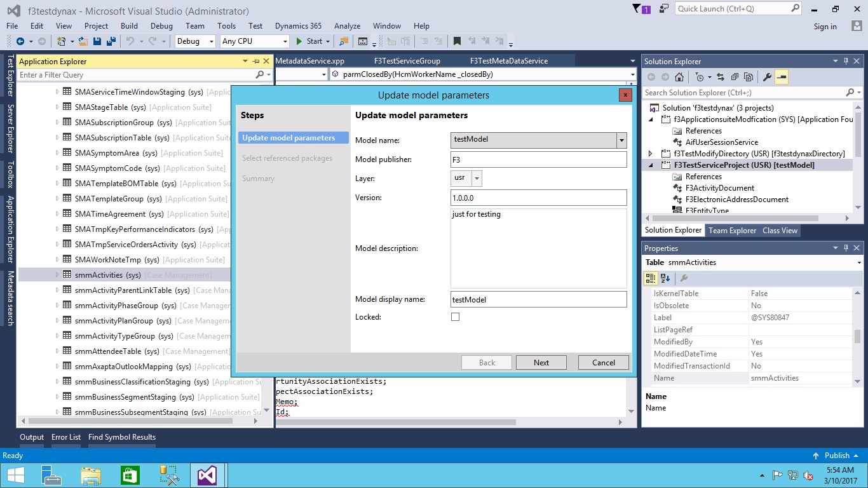
Task: Open Windows Store from taskbar
Action: [130, 475]
